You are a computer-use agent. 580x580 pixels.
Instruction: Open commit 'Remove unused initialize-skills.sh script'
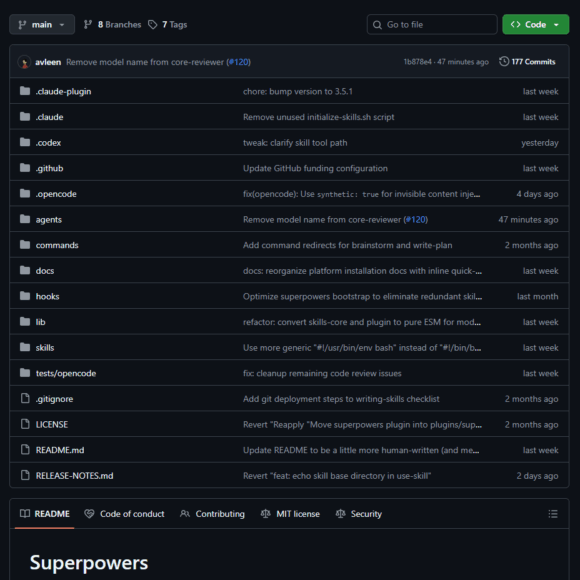[318, 117]
